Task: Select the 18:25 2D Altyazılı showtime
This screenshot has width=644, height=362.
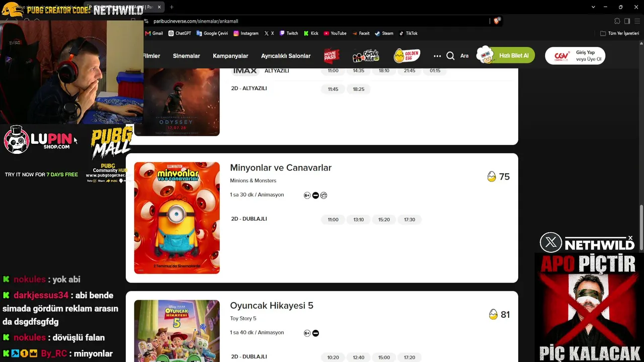Action: pos(358,89)
